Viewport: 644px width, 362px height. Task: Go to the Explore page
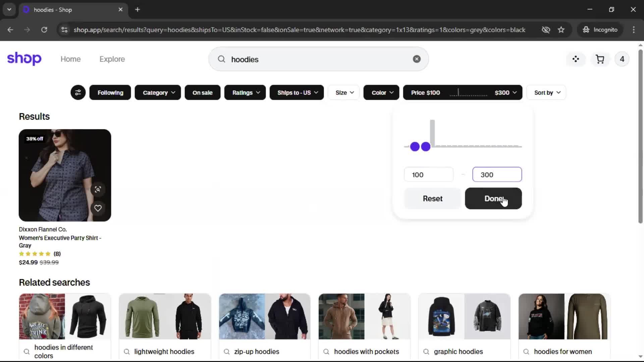click(112, 59)
